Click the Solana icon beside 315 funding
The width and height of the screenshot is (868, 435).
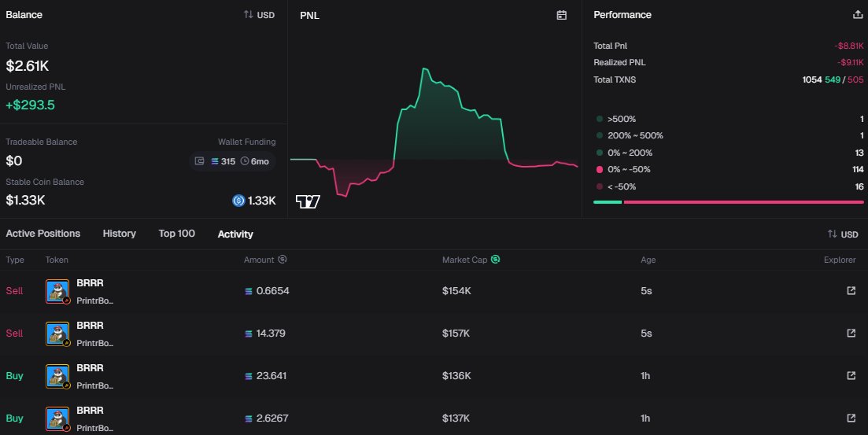tap(214, 161)
